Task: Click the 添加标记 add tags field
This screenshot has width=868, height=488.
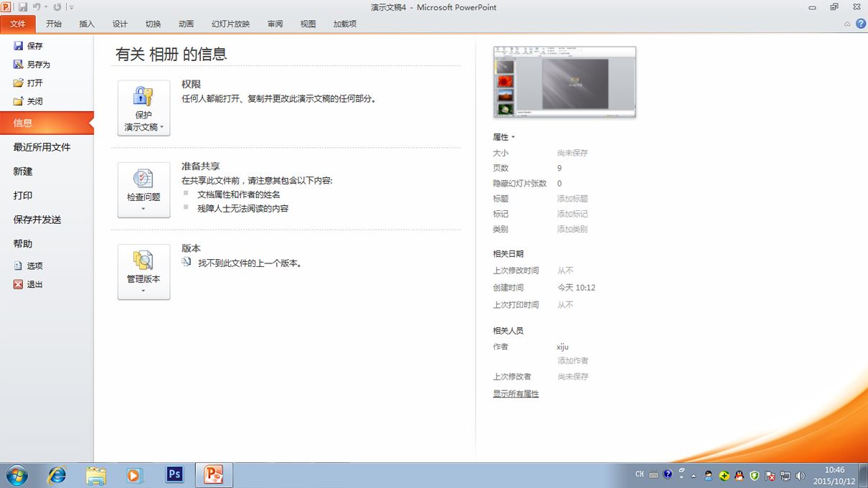Action: coord(572,214)
